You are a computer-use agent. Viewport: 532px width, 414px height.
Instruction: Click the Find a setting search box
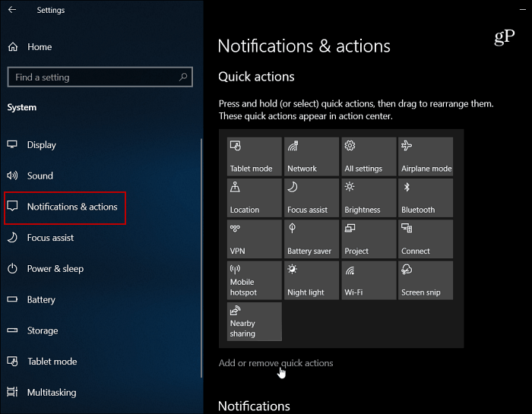pos(100,77)
